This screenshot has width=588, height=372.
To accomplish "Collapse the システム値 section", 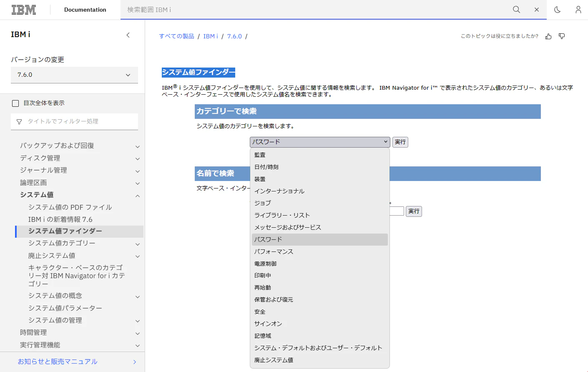I will pos(138,196).
